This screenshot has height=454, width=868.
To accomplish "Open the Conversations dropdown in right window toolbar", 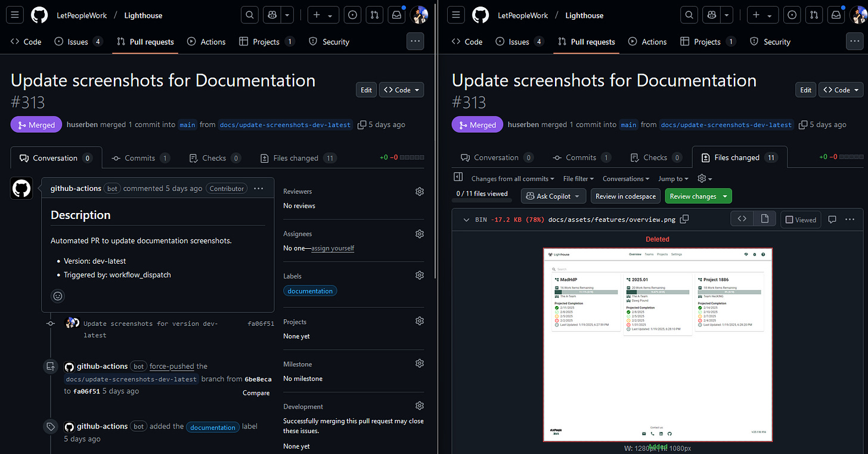I will (626, 178).
